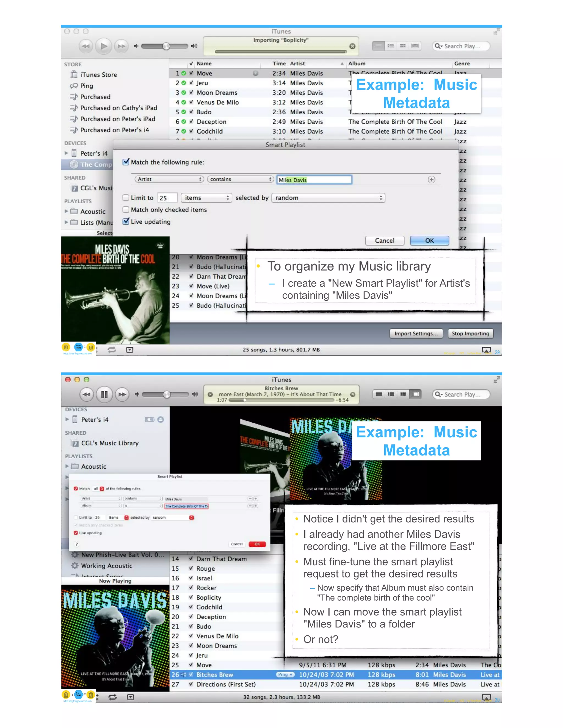
Task: Pause playback in bottom iTunes window
Action: 104,394
